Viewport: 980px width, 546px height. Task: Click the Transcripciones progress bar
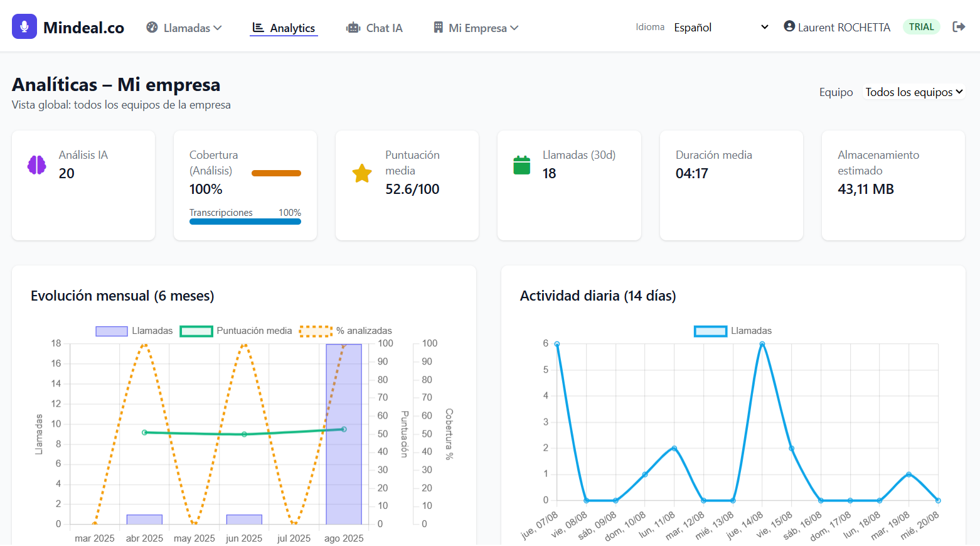point(245,222)
